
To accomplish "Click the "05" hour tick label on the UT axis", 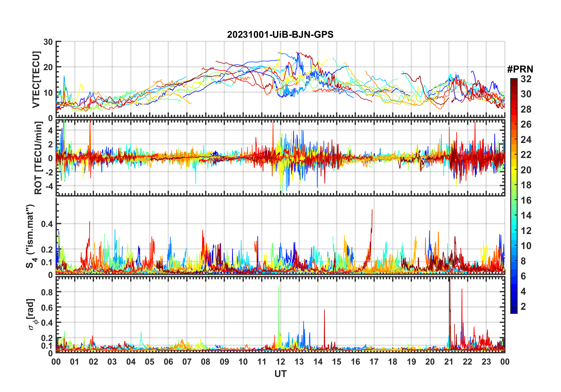I will 150,362.
